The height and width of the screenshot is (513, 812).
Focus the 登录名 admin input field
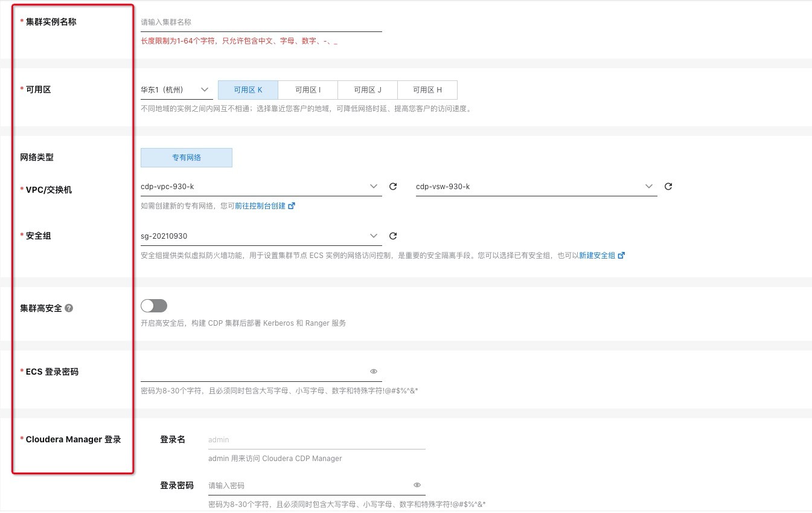317,440
